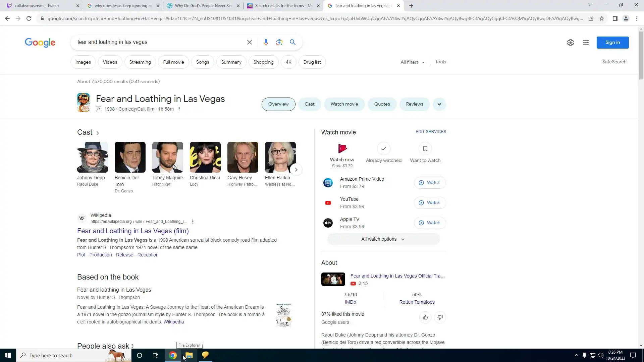The width and height of the screenshot is (644, 362).
Task: Open Fear and Loathing Wikipedia film link
Action: 133,231
